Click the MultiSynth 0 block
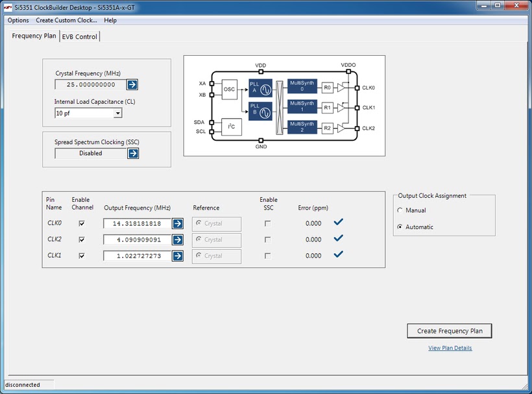This screenshot has height=394, width=532. (x=302, y=86)
